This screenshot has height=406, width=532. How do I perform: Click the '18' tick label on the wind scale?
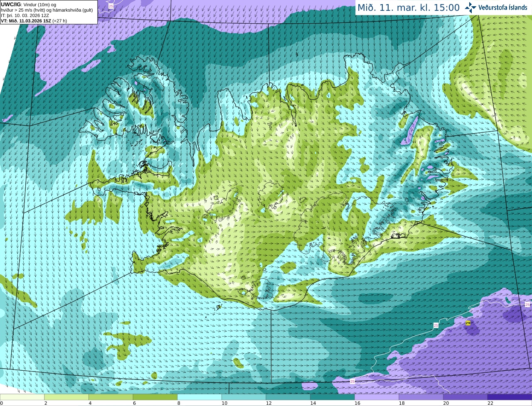coord(401,403)
